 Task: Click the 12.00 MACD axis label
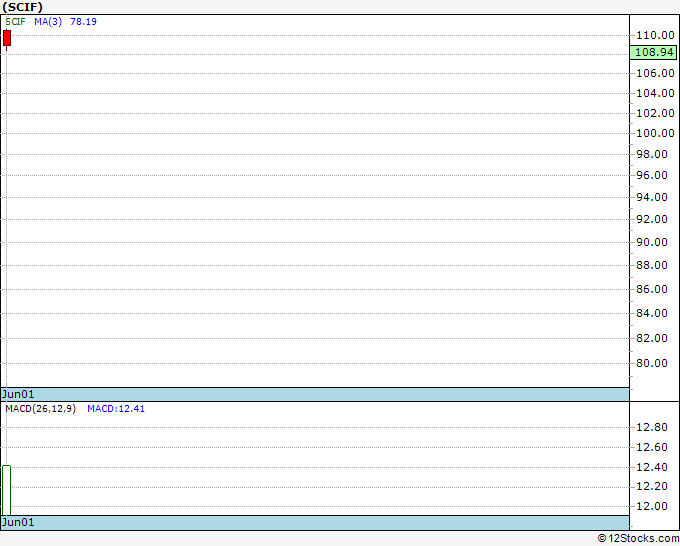[651, 506]
